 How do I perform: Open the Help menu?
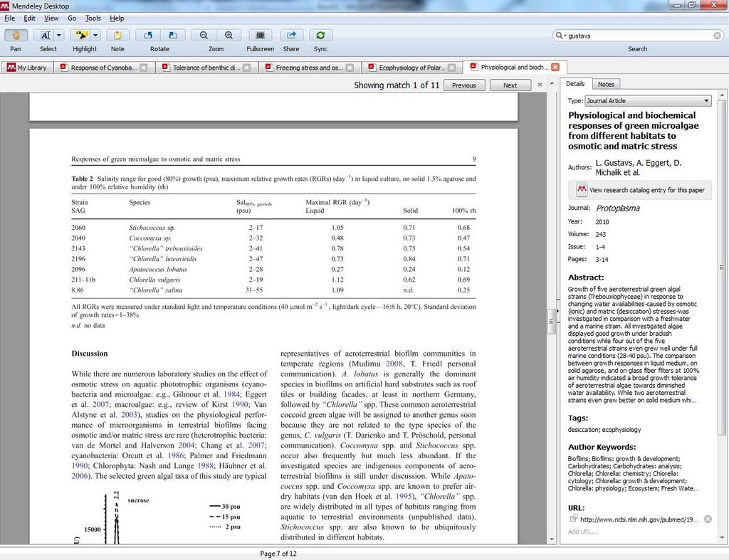pos(117,18)
